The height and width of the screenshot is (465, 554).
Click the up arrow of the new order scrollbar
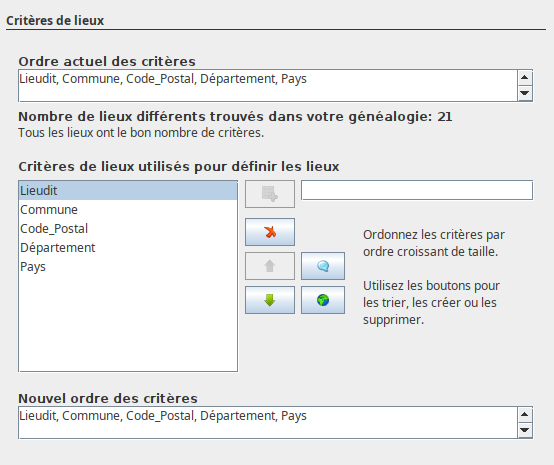525,414
